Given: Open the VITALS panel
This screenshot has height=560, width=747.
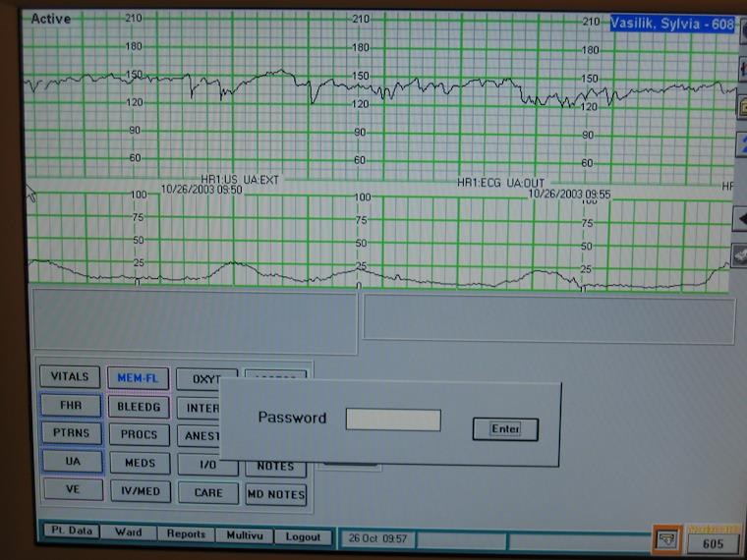Looking at the screenshot, I should 70,376.
